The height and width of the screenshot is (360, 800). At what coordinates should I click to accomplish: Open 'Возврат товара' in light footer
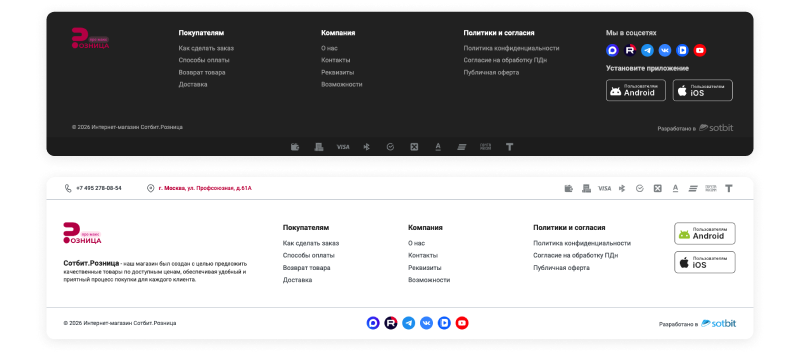(x=307, y=268)
